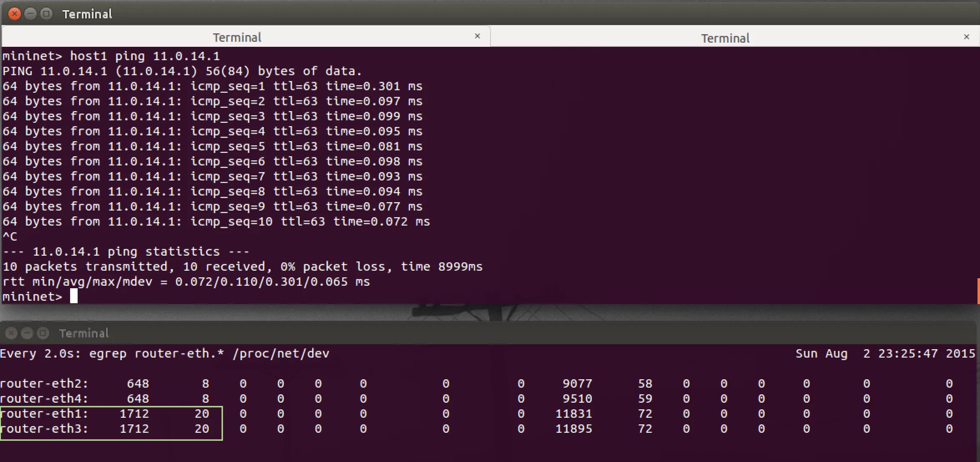980x462 pixels.
Task: Switch to the second Terminal tab
Action: [725, 38]
